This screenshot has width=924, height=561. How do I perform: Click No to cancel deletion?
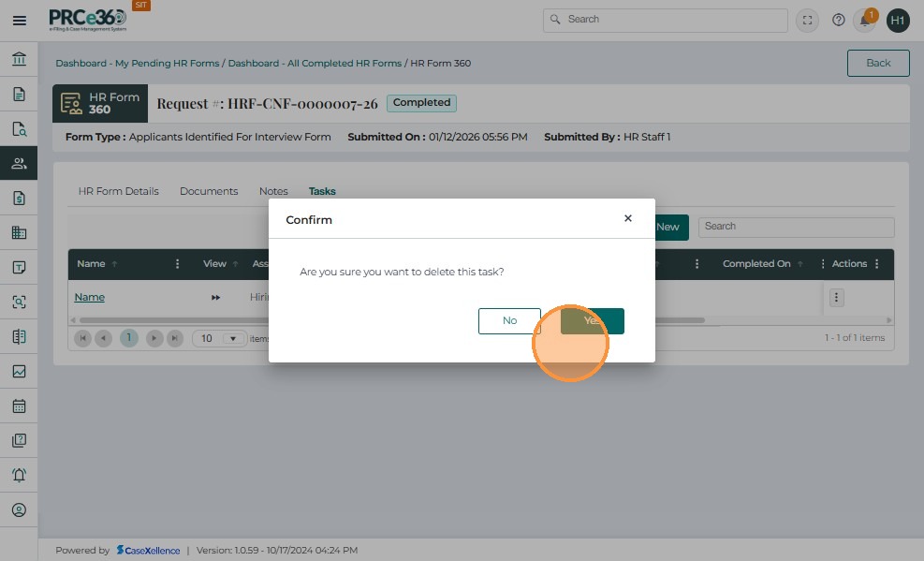509,320
